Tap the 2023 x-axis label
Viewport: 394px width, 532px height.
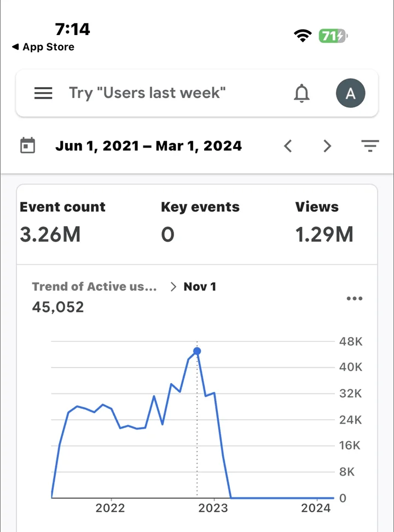tap(213, 508)
